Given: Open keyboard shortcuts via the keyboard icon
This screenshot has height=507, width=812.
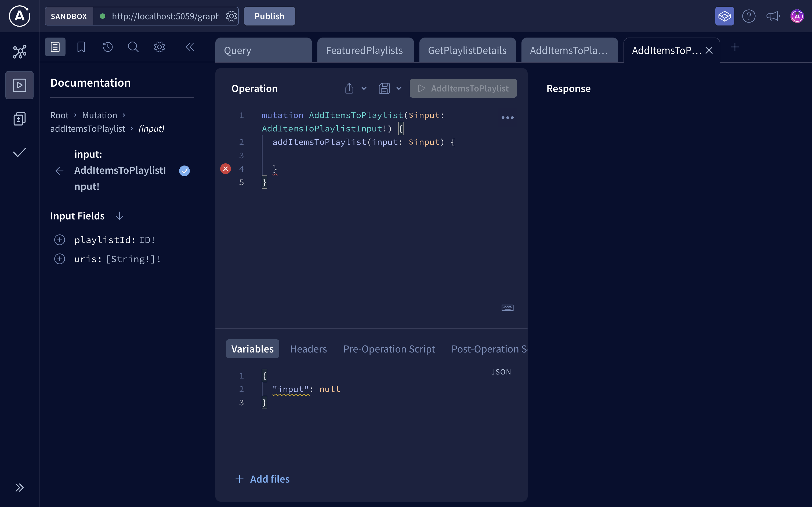Looking at the screenshot, I should [x=507, y=307].
